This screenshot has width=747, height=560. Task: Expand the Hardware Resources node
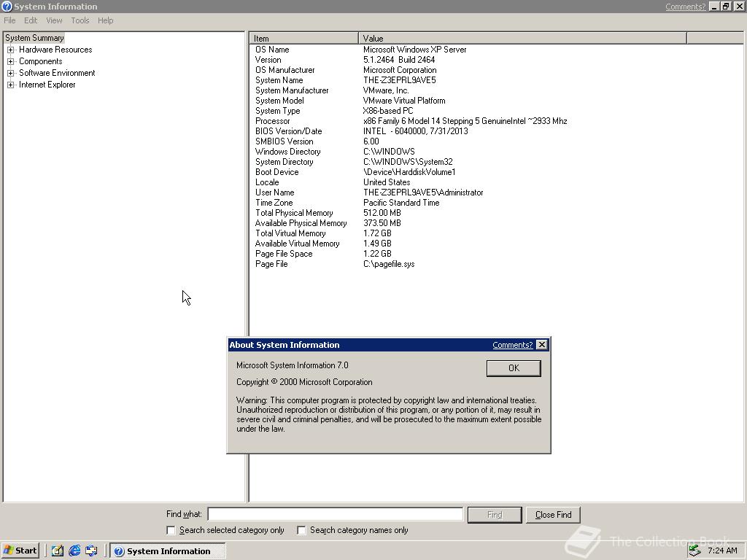pyautogui.click(x=10, y=50)
